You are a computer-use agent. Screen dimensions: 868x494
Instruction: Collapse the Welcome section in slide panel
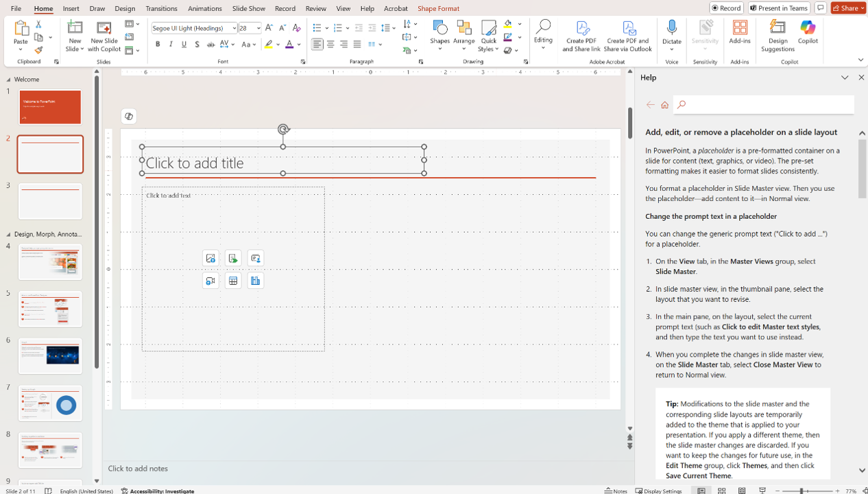coord(9,80)
